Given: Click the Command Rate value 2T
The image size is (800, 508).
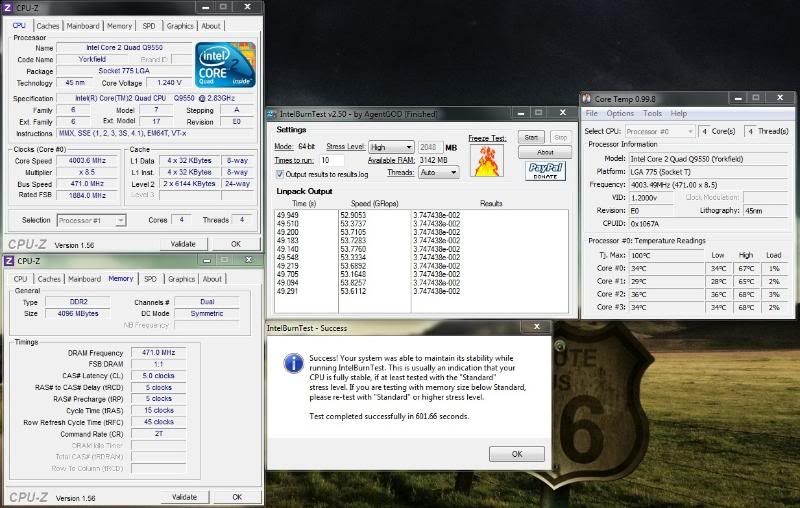Looking at the screenshot, I should [x=159, y=434].
